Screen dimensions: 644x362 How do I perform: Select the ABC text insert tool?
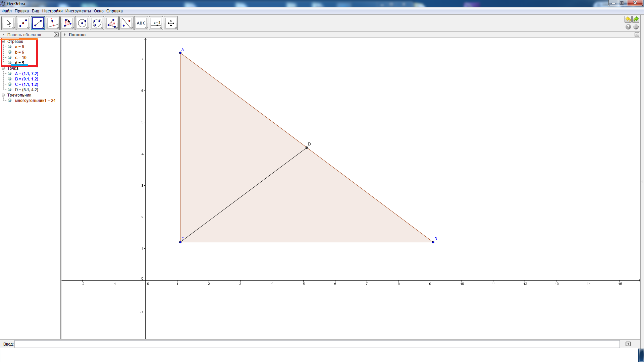point(141,23)
